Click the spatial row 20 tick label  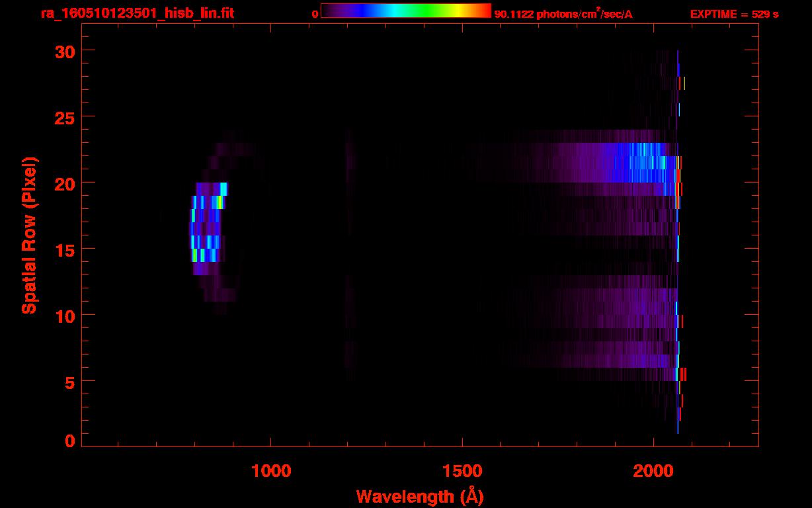point(65,183)
